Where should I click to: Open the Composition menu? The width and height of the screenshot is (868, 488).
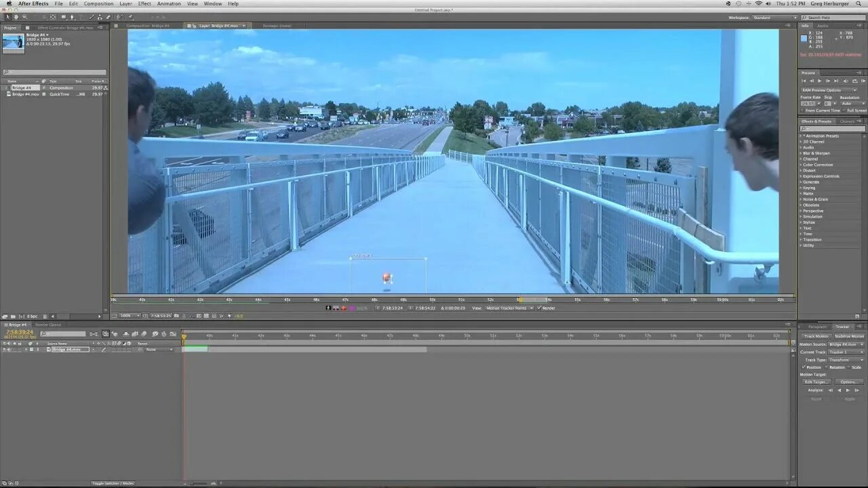click(x=99, y=3)
